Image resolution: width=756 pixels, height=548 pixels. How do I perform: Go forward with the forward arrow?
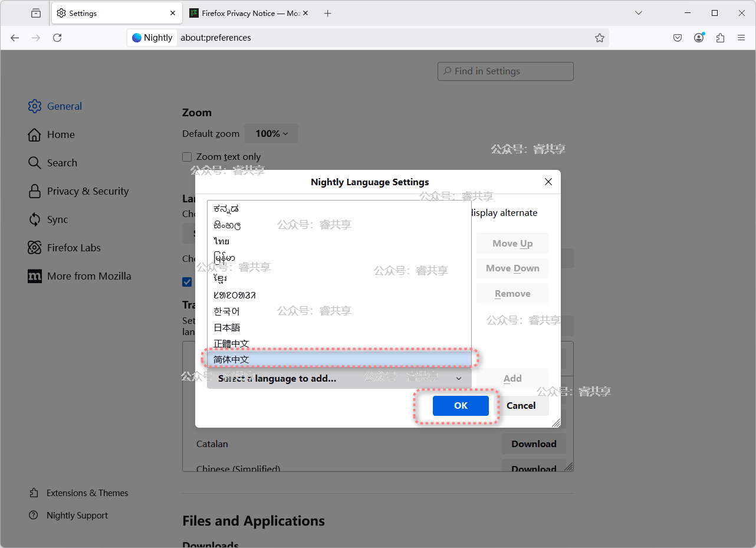(x=37, y=38)
